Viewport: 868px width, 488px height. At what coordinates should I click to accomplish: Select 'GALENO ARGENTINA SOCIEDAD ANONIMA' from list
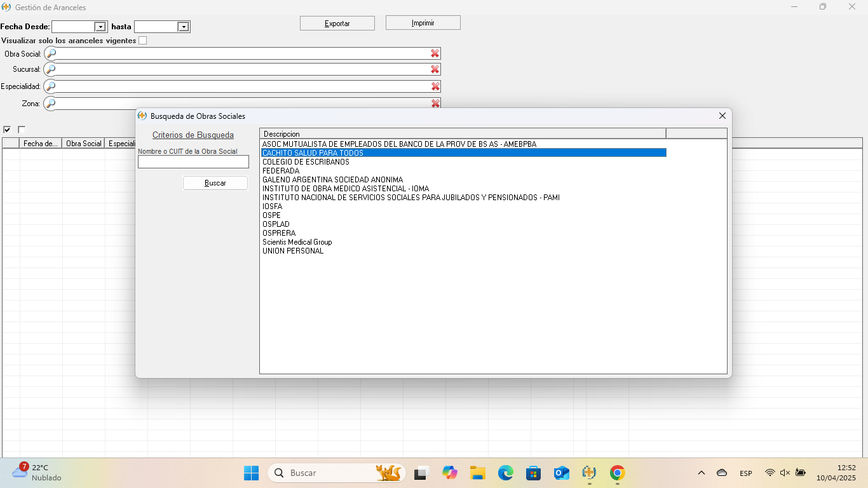coord(332,180)
